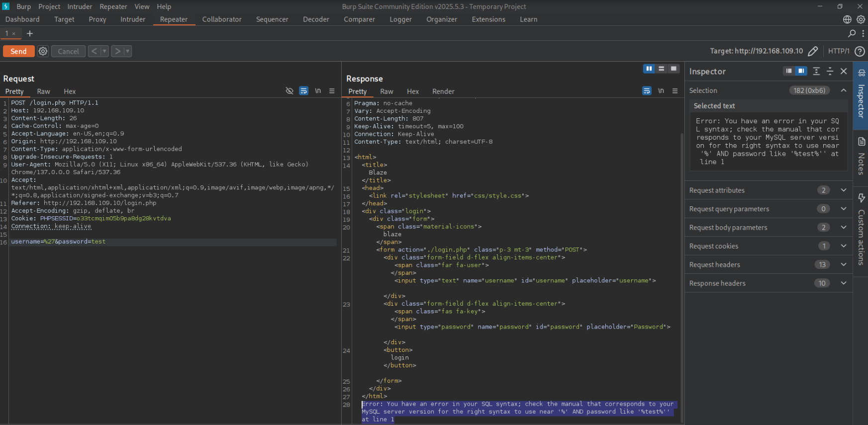Show Response in Raw view
This screenshot has height=425, width=868.
(386, 91)
